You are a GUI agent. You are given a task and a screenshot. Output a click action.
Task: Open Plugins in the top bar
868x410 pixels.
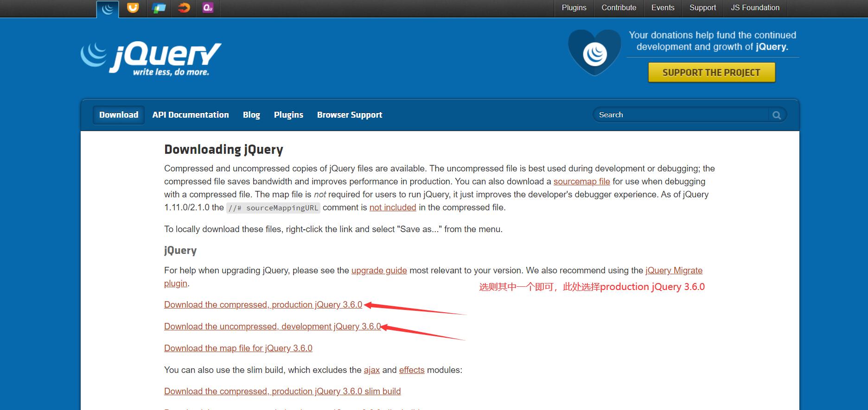tap(574, 8)
